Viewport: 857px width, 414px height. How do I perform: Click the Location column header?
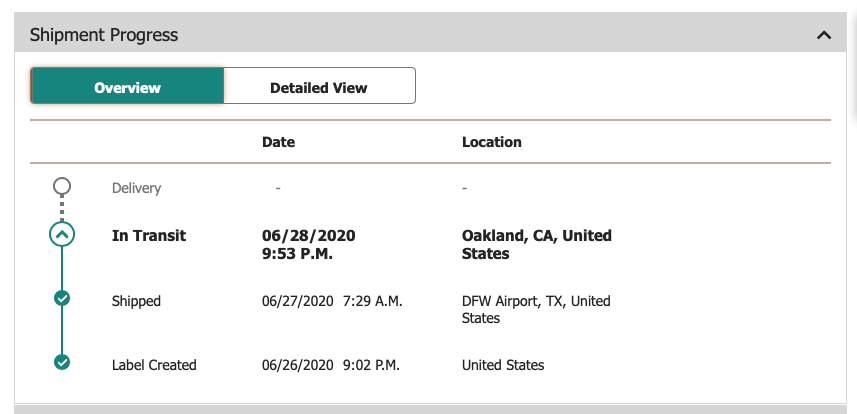coord(491,142)
